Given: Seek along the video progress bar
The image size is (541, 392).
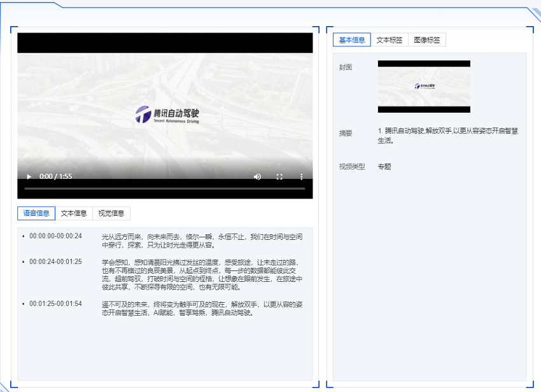Looking at the screenshot, I should tap(165, 189).
